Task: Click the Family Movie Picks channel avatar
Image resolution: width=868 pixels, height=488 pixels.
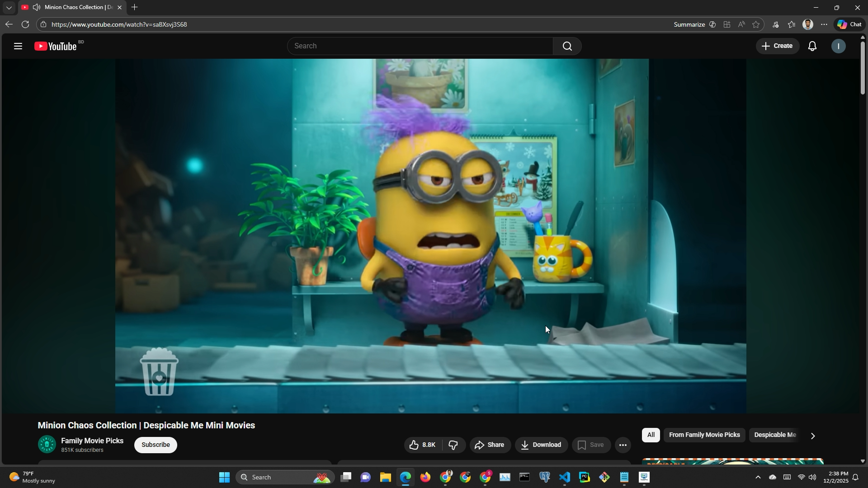Action: pos(47,445)
